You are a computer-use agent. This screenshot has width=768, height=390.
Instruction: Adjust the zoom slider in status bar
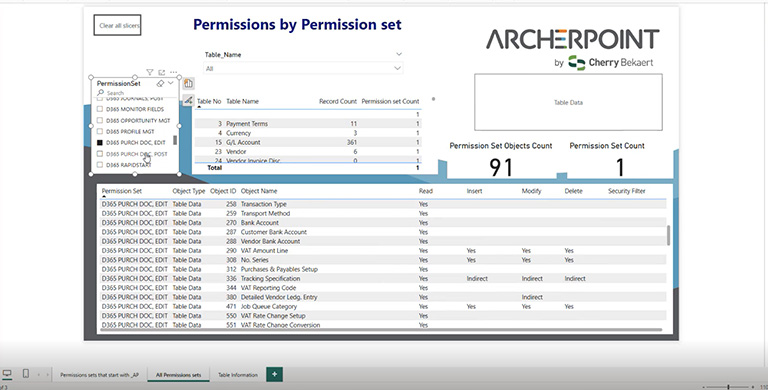728,387
